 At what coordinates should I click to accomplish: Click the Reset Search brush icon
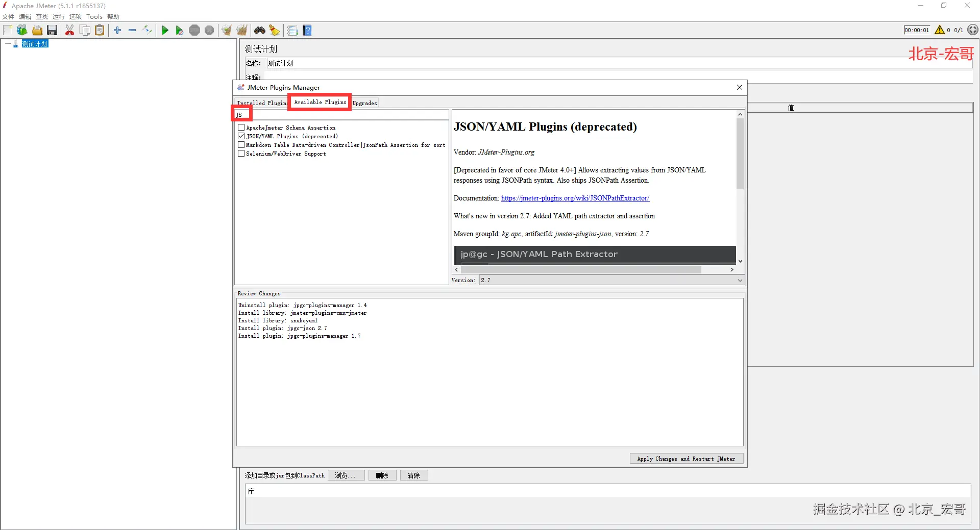click(x=275, y=31)
